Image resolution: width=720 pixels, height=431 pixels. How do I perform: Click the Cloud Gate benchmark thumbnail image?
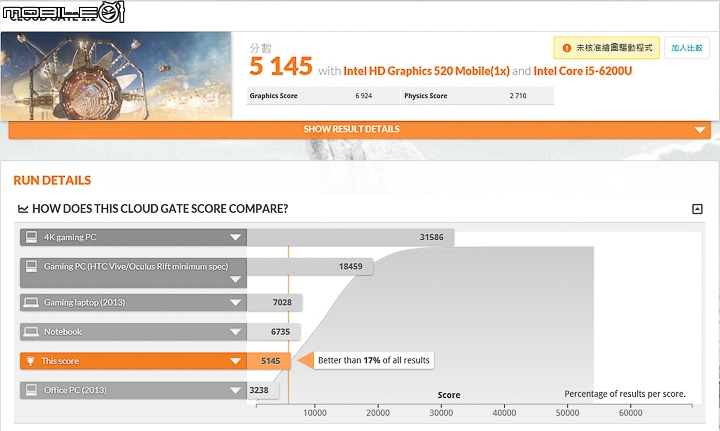[116, 76]
